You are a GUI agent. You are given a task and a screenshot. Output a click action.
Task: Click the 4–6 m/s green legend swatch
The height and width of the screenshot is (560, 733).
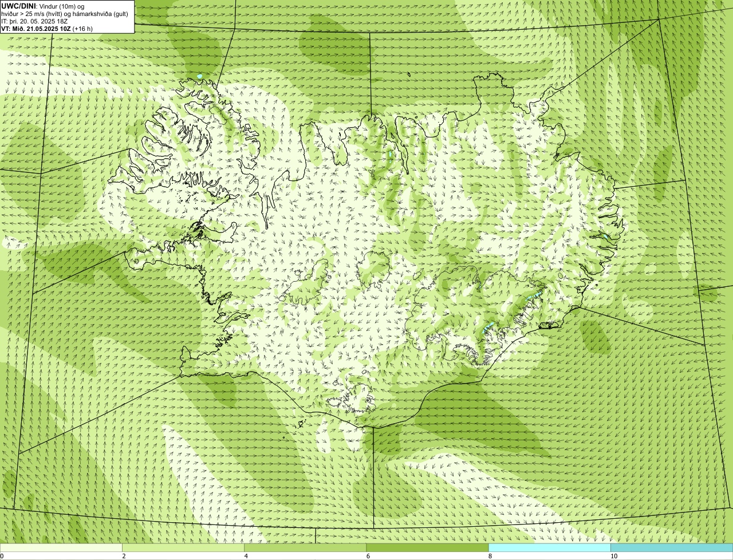pos(305,548)
